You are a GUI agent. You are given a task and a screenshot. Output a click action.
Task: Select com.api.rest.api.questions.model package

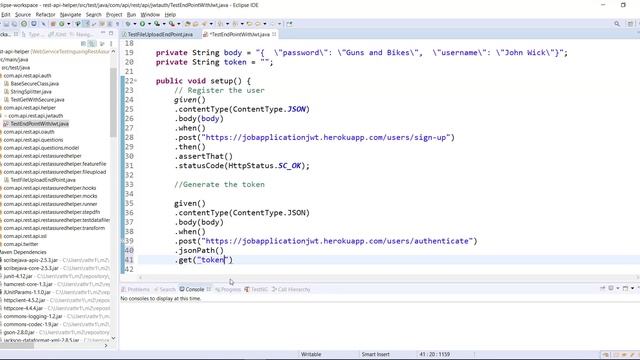coord(41,148)
